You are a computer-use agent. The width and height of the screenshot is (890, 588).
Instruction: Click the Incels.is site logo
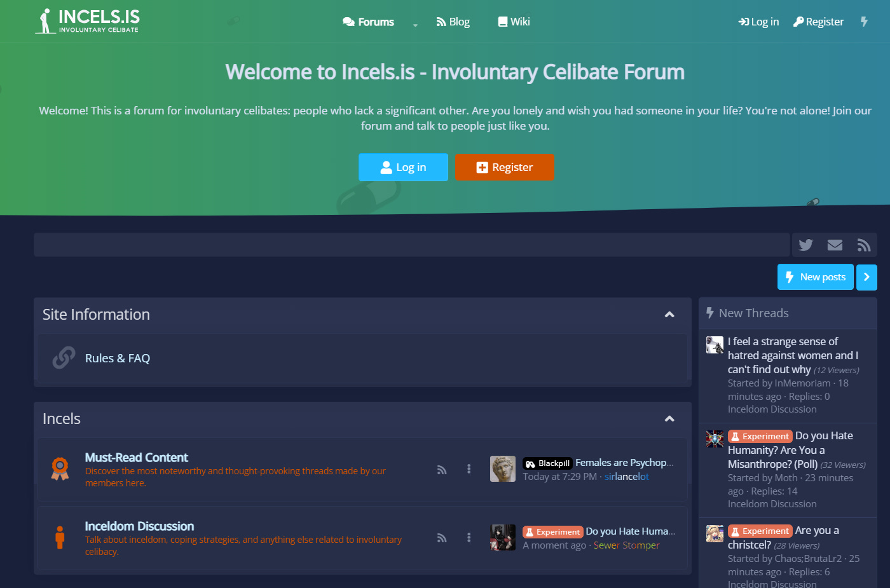87,21
